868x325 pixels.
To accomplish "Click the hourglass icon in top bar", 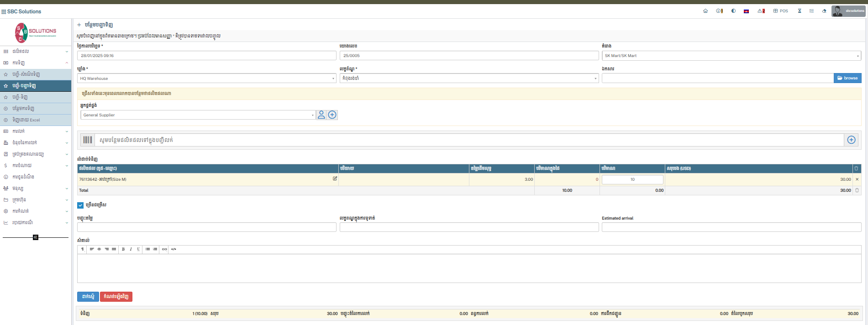I will click(x=800, y=11).
